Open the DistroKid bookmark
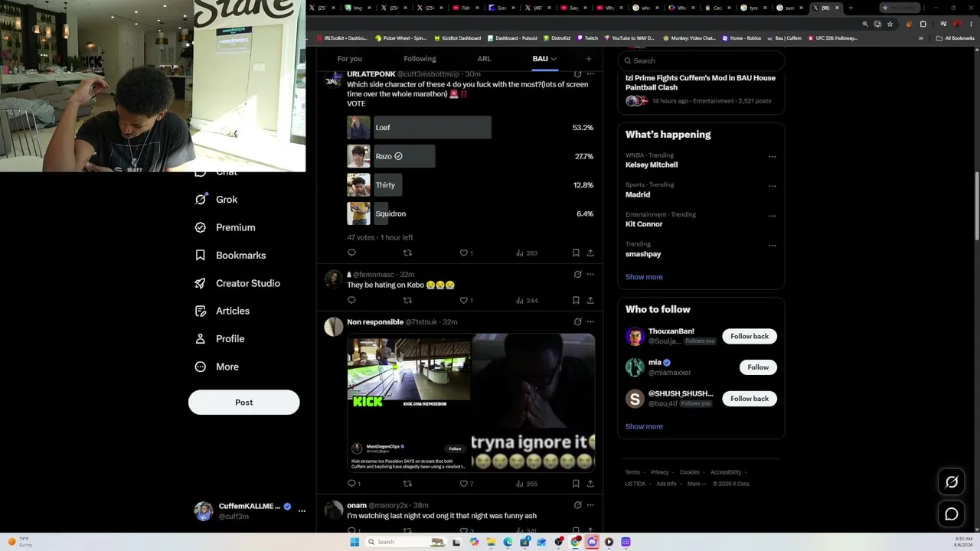The width and height of the screenshot is (980, 551). pyautogui.click(x=557, y=38)
